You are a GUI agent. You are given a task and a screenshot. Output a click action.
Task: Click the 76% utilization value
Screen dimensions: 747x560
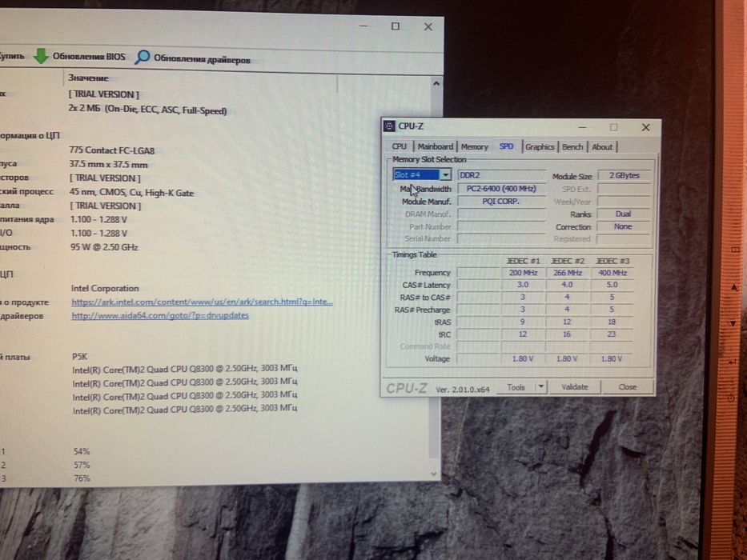(82, 478)
